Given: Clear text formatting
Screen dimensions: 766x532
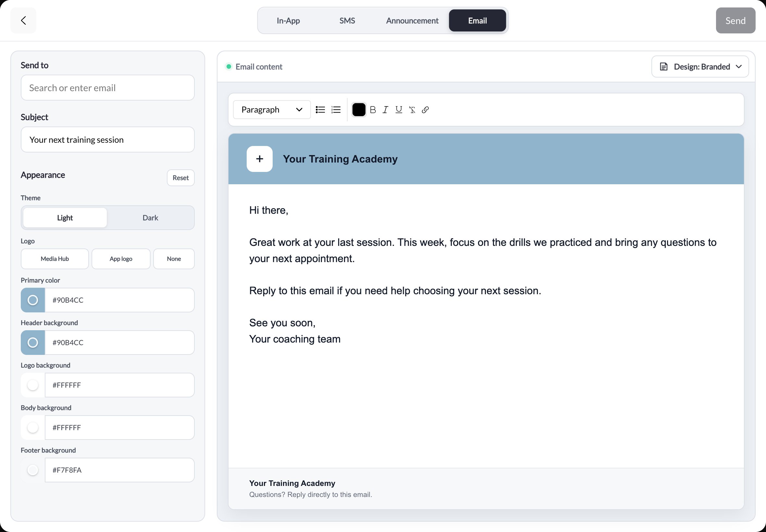Looking at the screenshot, I should point(412,110).
